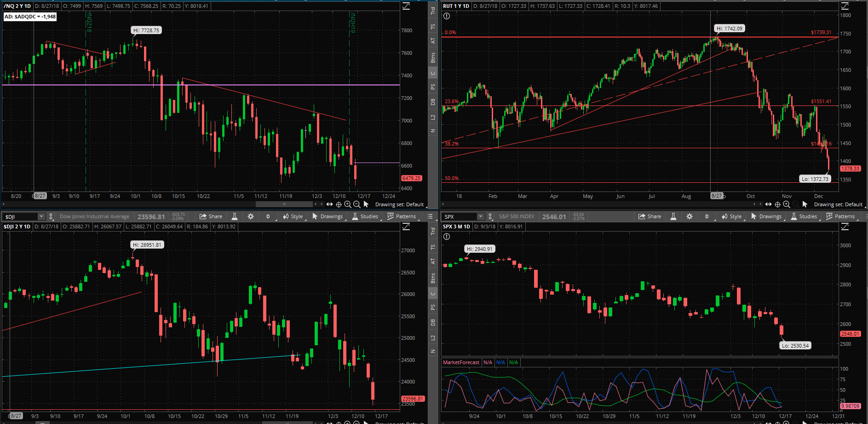Click 6479.25 price tag on /NQ axis
The width and height of the screenshot is (868, 424).
pyautogui.click(x=412, y=178)
